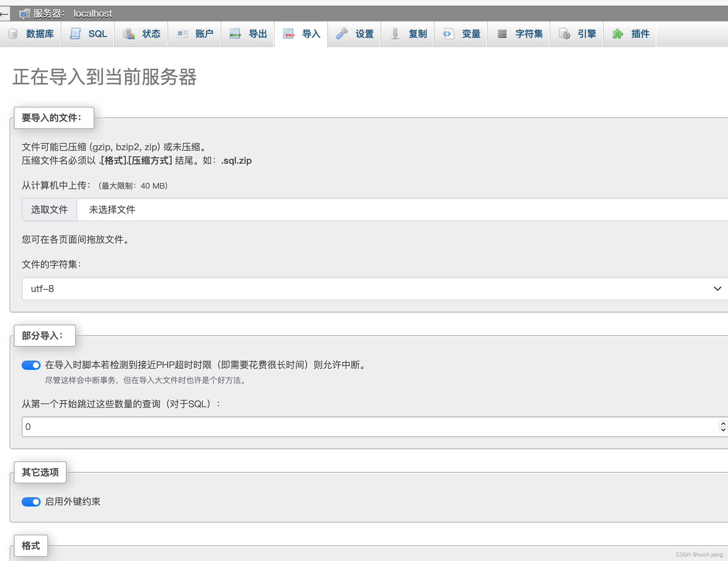The width and height of the screenshot is (728, 561).
Task: Switch to the 字符集 tab
Action: pos(529,34)
